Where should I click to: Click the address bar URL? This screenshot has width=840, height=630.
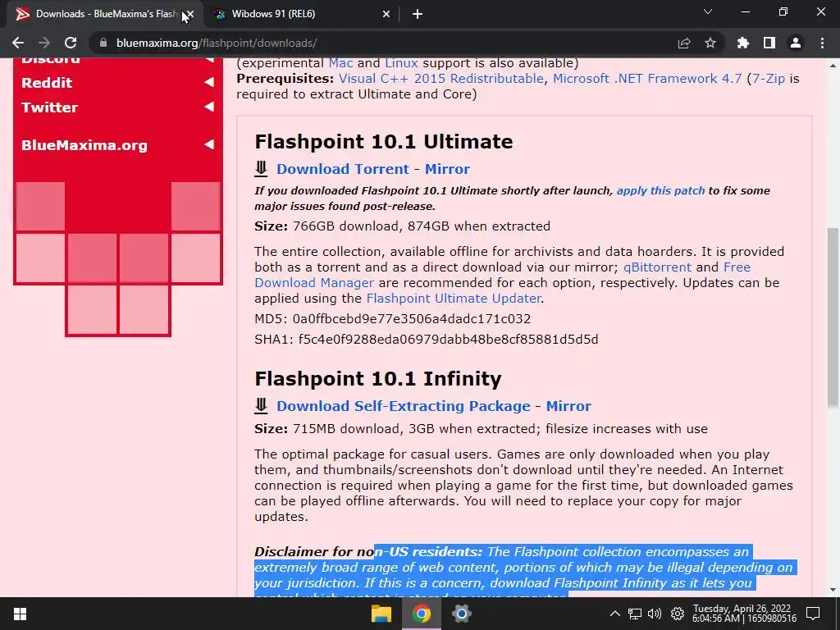pyautogui.click(x=217, y=43)
